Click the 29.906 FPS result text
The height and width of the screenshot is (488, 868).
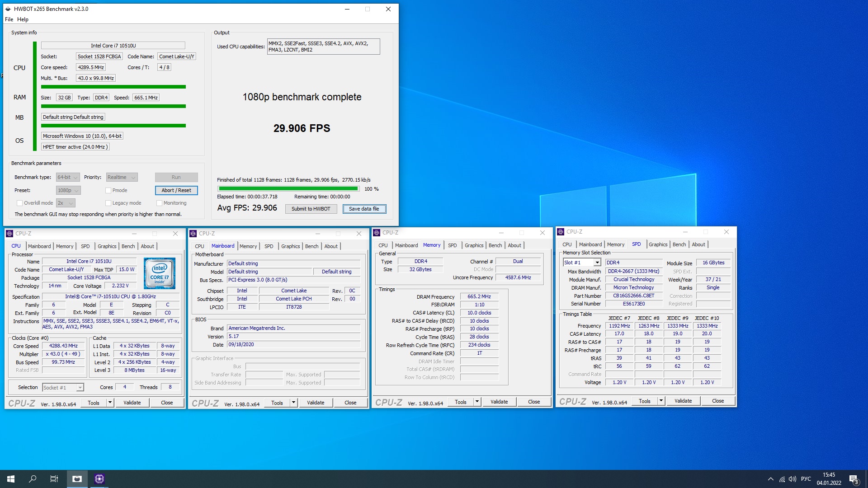302,129
